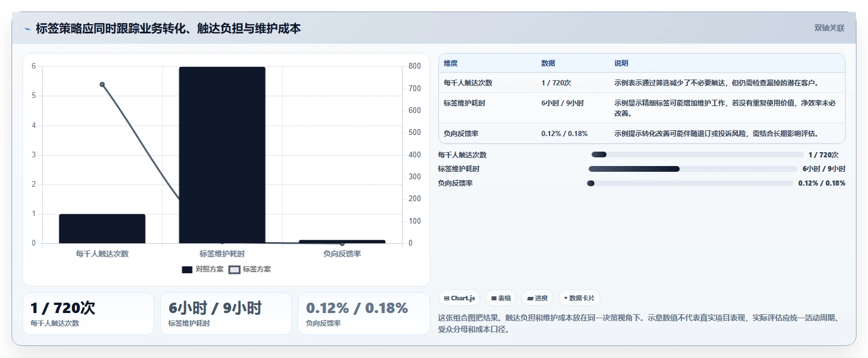Click the 标签维护耗时 x-axis label
Viewport: 868px width, 358px height.
pyautogui.click(x=222, y=254)
